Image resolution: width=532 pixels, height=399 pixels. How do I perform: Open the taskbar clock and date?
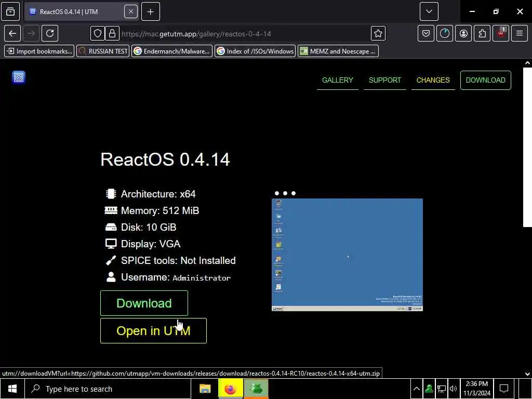pyautogui.click(x=477, y=389)
